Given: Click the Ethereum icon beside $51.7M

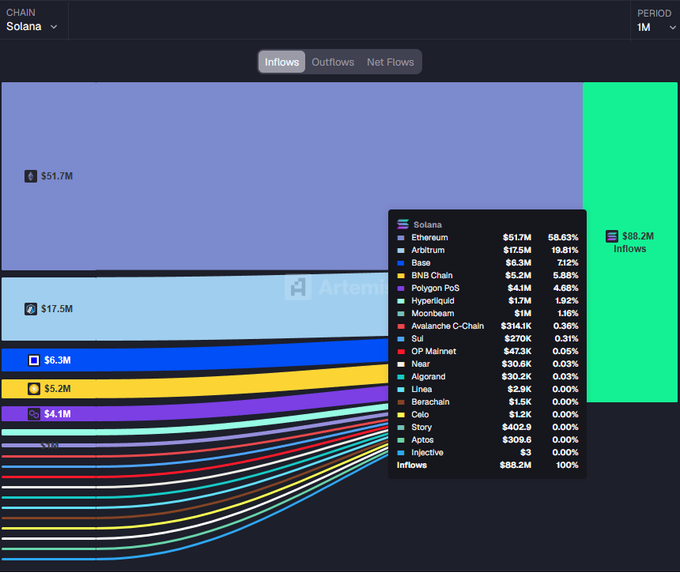Looking at the screenshot, I should click(x=30, y=176).
